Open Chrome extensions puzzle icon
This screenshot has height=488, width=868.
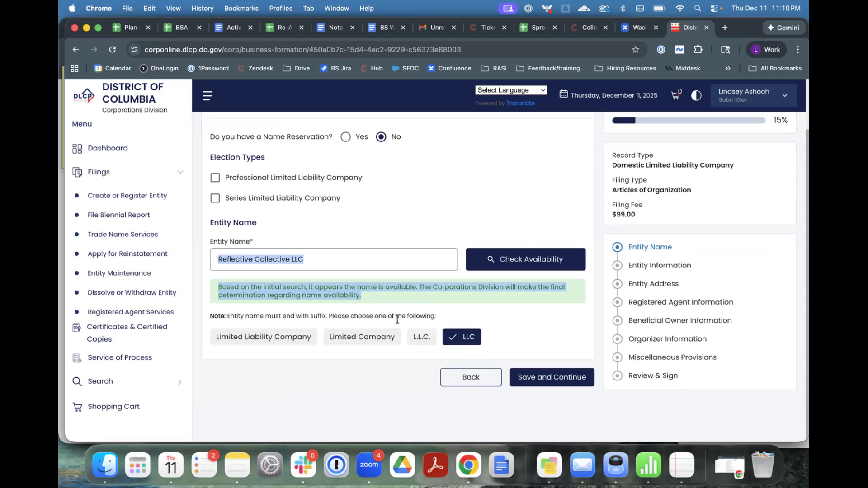(698, 50)
